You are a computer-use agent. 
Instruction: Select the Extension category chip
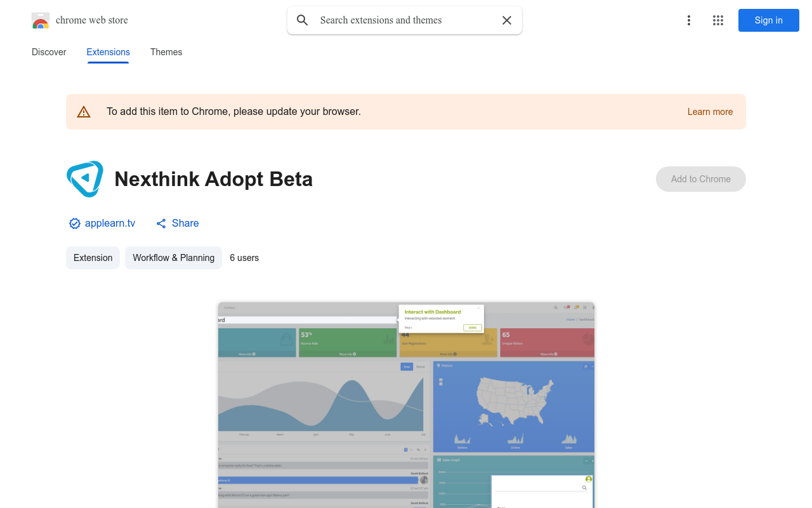(x=93, y=258)
